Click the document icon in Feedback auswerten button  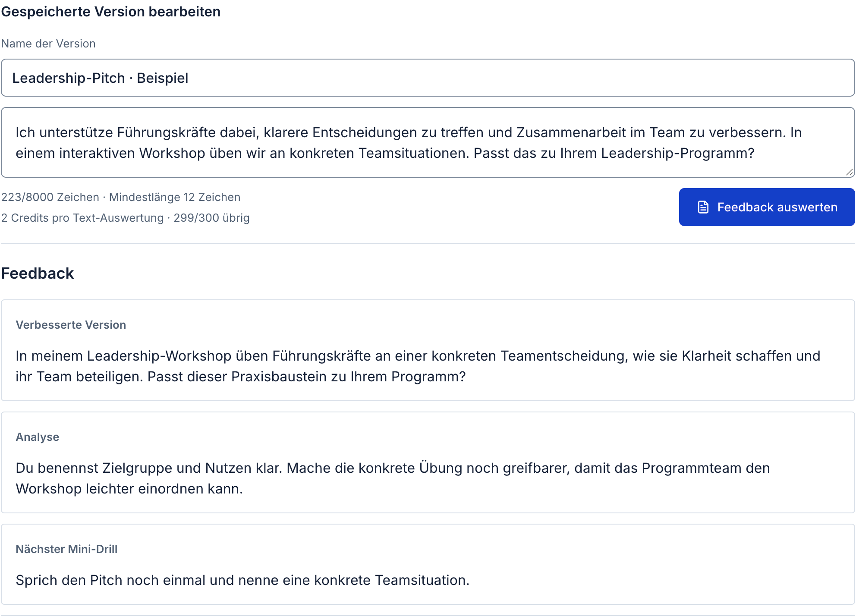(703, 207)
